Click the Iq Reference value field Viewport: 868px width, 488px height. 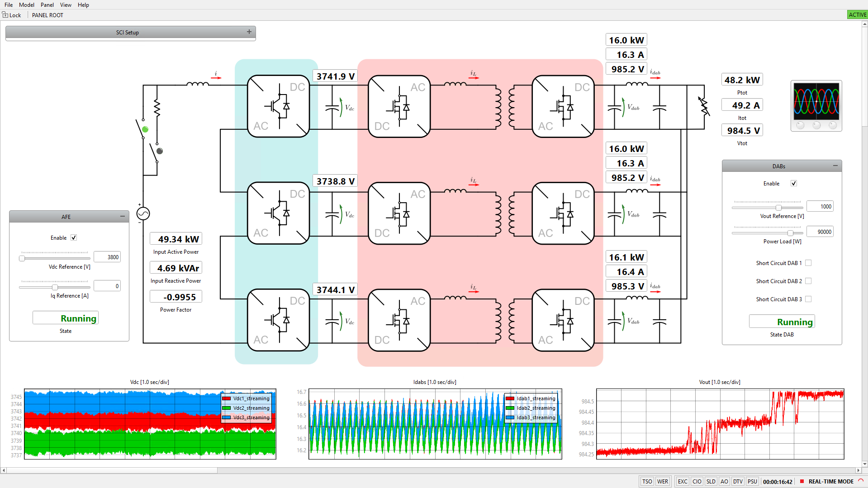click(x=107, y=286)
